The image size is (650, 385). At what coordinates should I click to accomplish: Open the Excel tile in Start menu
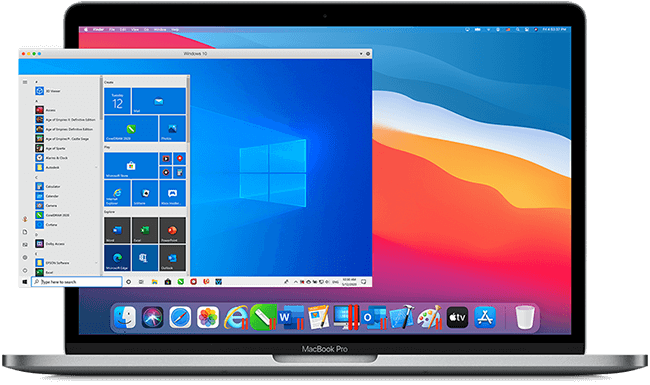[x=145, y=230]
